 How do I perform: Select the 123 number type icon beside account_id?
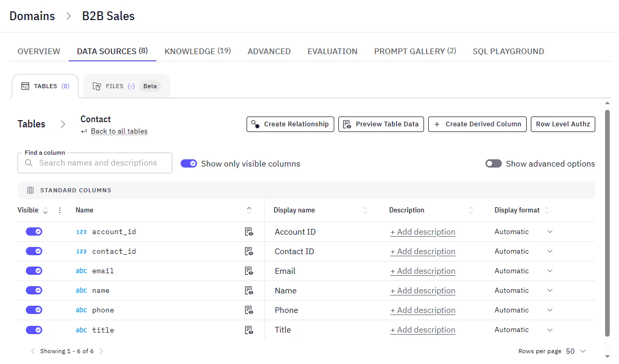(x=81, y=231)
